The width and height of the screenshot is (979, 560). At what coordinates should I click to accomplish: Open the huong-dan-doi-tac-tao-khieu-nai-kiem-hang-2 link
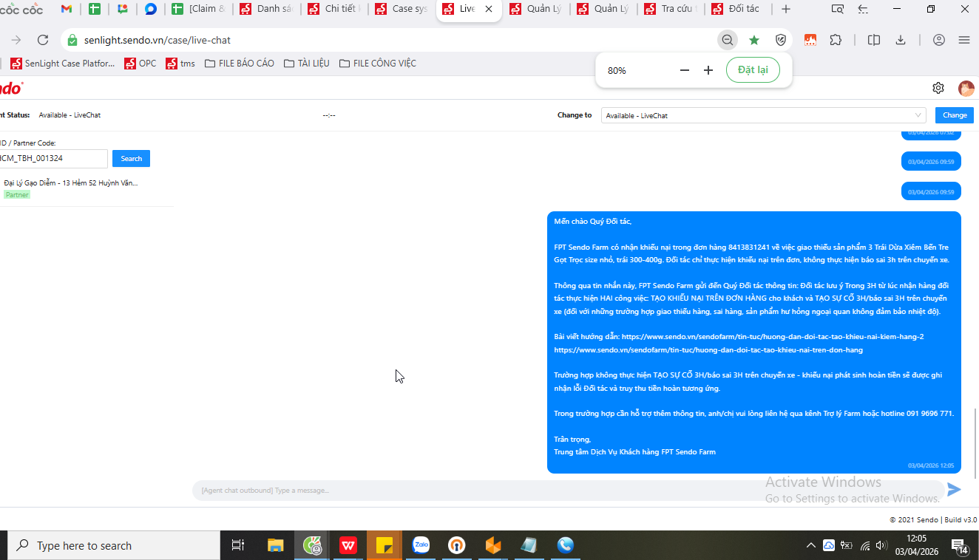pos(773,336)
